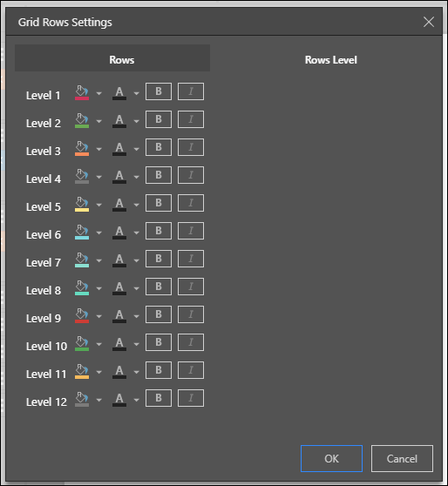
Task: Toggle italic for Level 12 rows
Action: click(x=191, y=398)
